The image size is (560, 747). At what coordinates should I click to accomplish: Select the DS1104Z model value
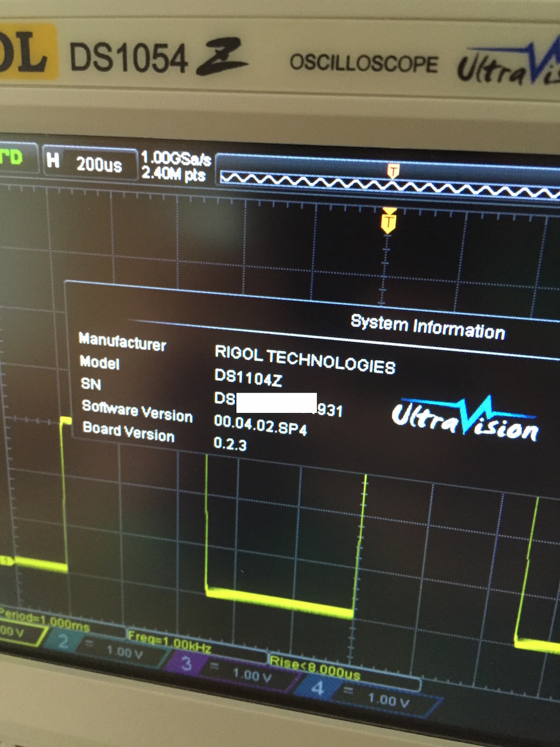click(x=248, y=378)
